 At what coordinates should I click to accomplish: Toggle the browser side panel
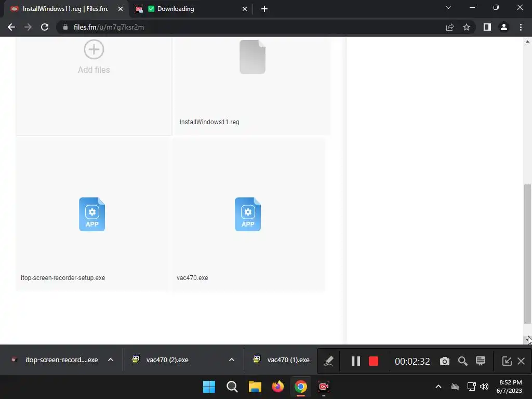487,27
